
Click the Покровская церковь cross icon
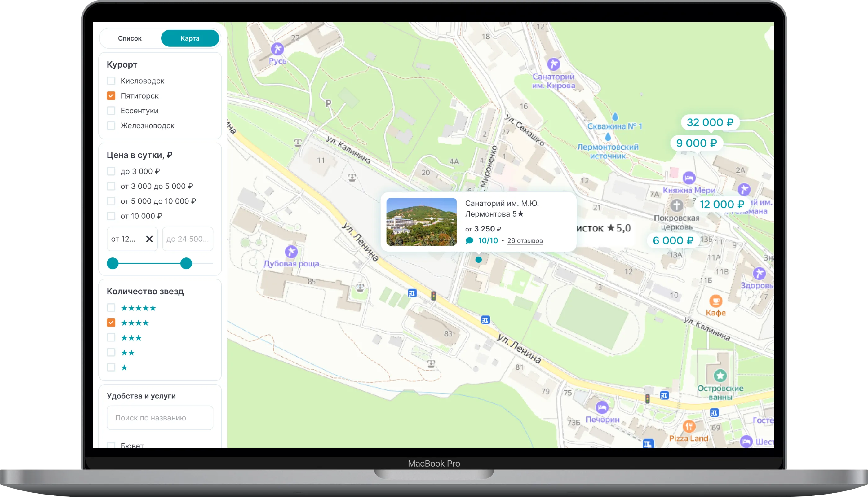(676, 205)
